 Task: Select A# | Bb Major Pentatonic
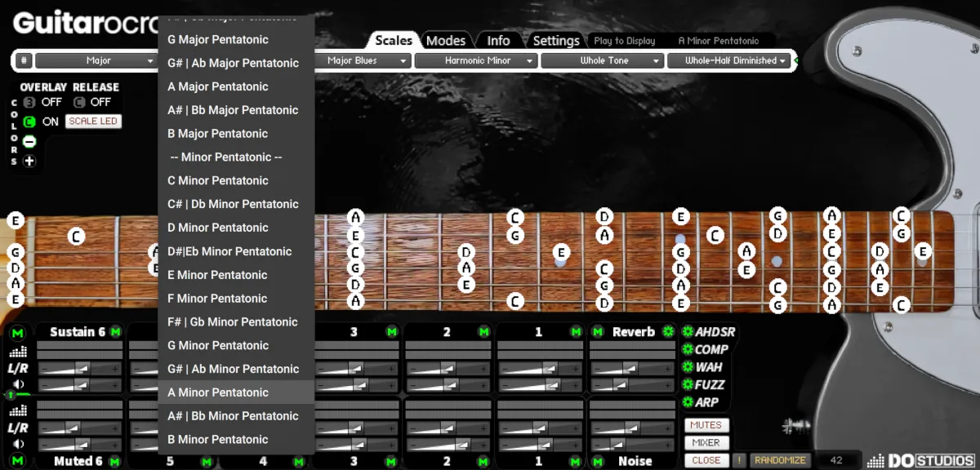click(236, 110)
